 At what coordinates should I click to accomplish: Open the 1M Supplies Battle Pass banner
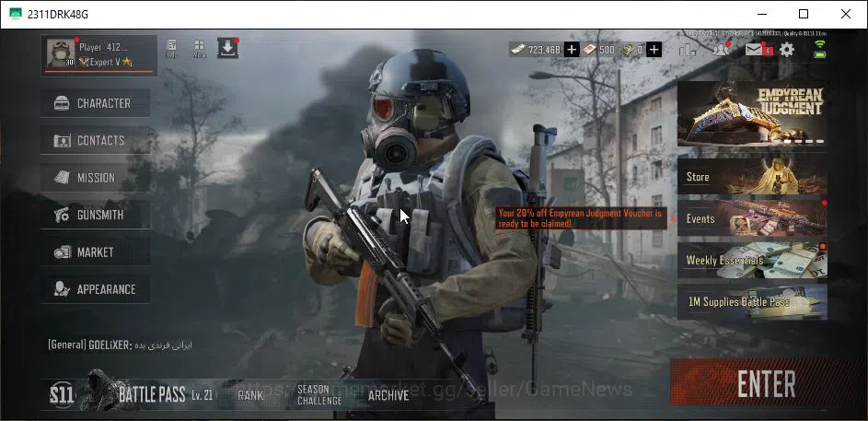coord(752,302)
